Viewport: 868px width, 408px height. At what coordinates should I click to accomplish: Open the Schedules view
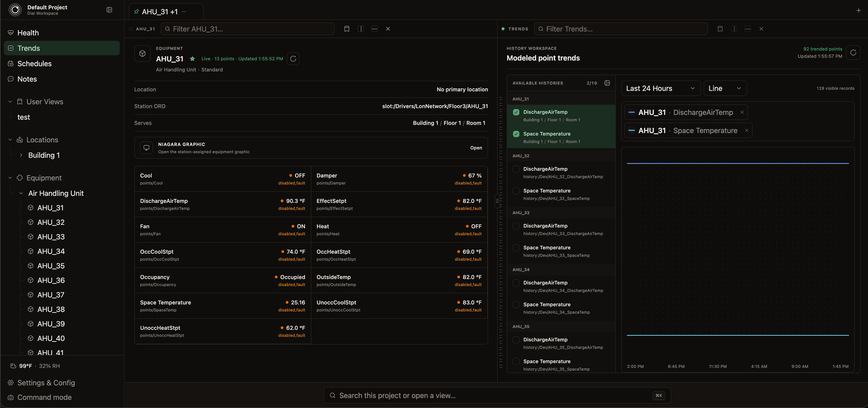click(62, 64)
